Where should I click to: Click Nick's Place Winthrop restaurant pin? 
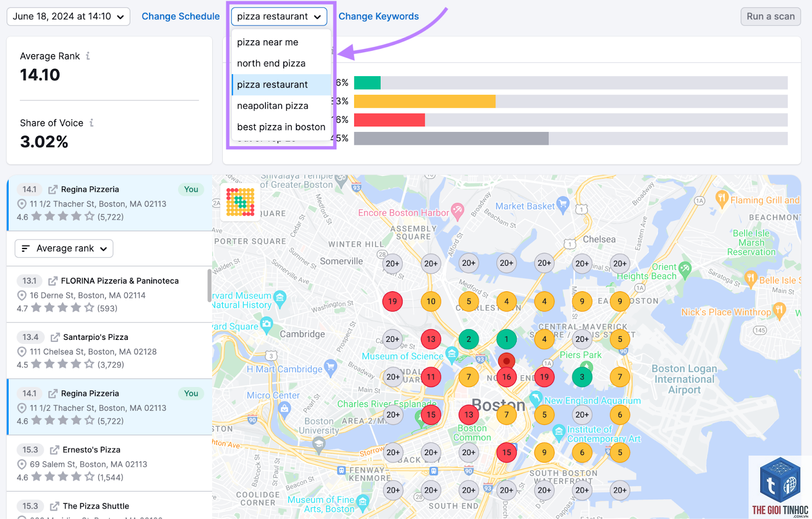[780, 310]
